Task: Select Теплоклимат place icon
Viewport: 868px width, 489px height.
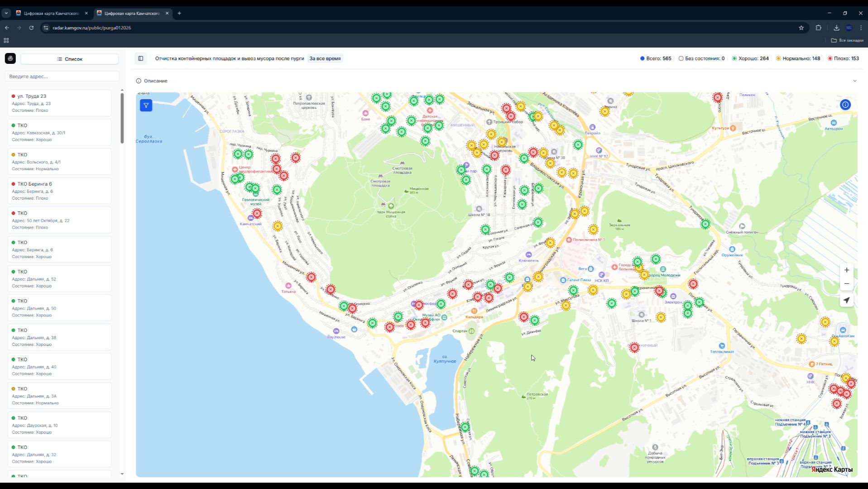Action: [722, 346]
